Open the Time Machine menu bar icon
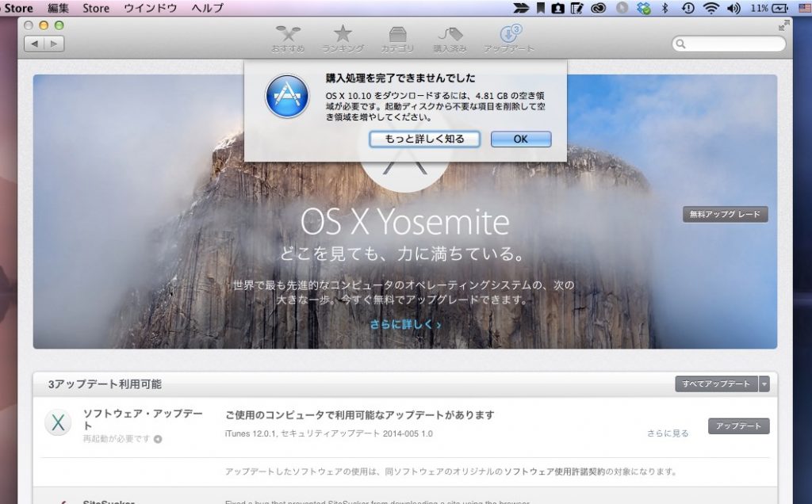The image size is (812, 504). tap(688, 8)
